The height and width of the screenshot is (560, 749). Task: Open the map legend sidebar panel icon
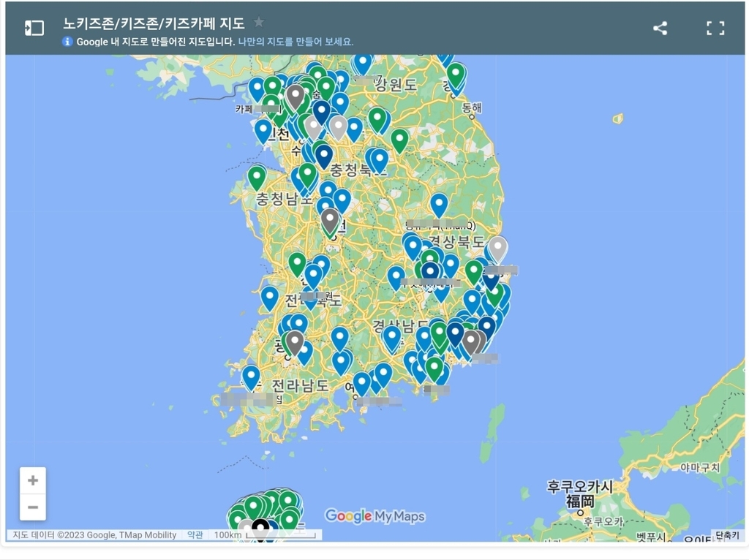(34, 29)
